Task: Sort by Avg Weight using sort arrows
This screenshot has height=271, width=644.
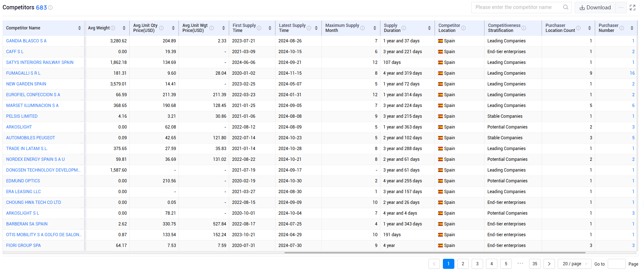Action: point(124,28)
